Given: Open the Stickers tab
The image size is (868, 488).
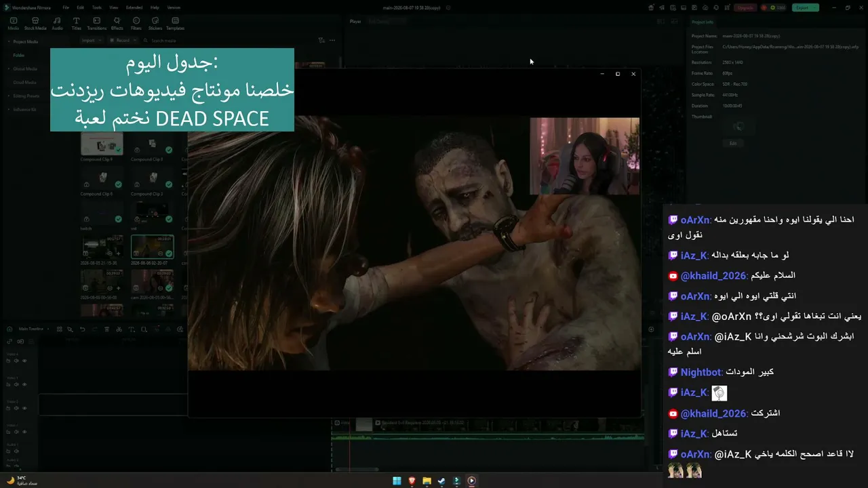Looking at the screenshot, I should pyautogui.click(x=155, y=24).
